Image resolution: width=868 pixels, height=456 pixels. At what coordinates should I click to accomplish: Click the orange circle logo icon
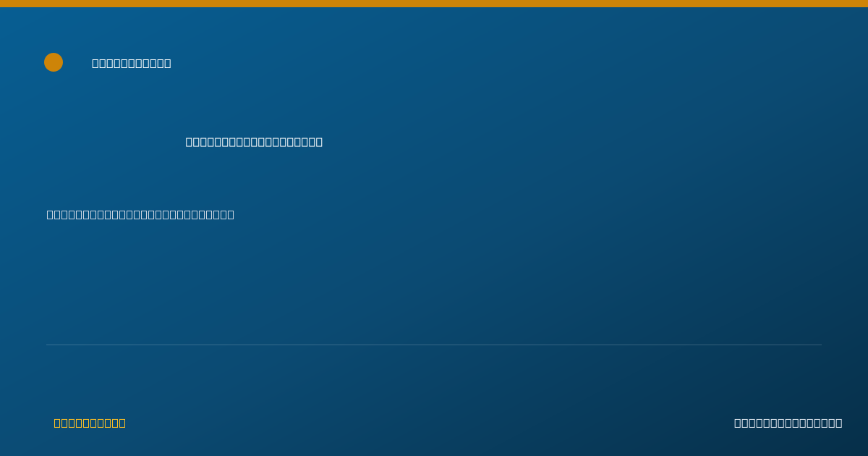54,62
